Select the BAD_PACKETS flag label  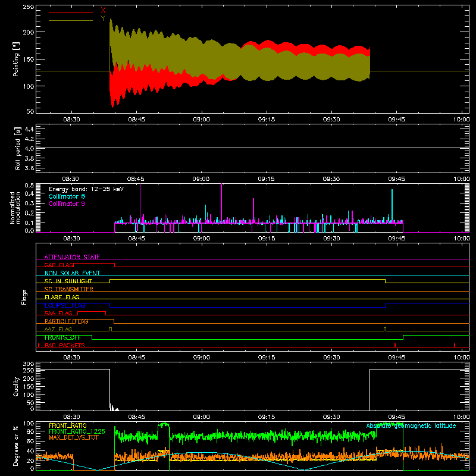pyautogui.click(x=65, y=345)
